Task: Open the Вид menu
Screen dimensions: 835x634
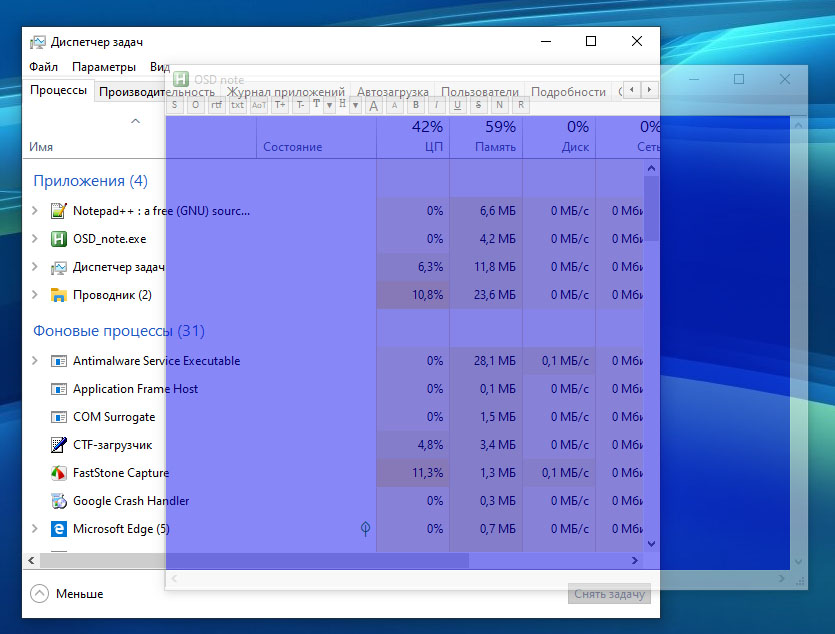Action: (x=160, y=67)
